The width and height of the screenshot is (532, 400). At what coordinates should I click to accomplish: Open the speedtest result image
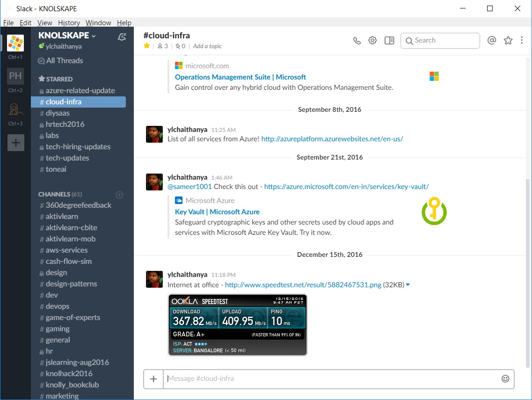coord(238,325)
